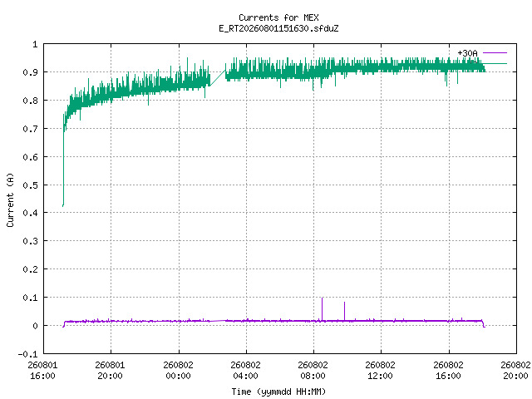
Task: Click the x-axis label "260802 08:00"
Action: click(313, 371)
